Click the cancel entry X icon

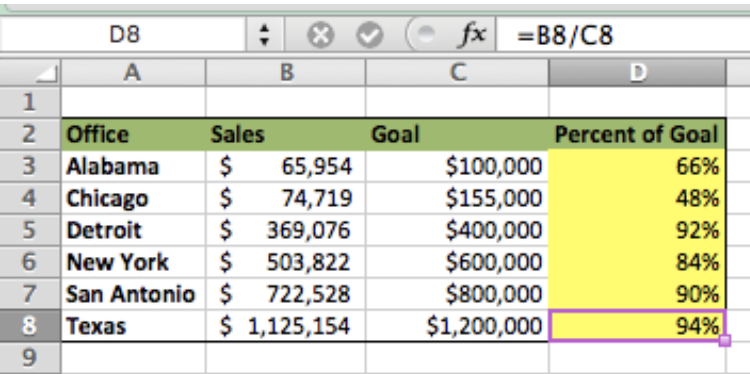pyautogui.click(x=320, y=35)
